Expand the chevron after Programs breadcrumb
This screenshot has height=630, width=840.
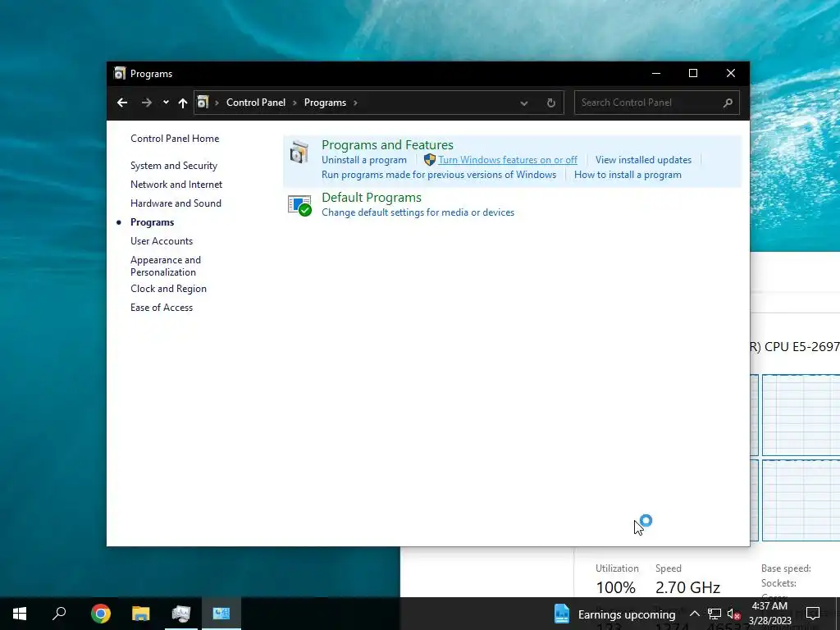pos(355,103)
